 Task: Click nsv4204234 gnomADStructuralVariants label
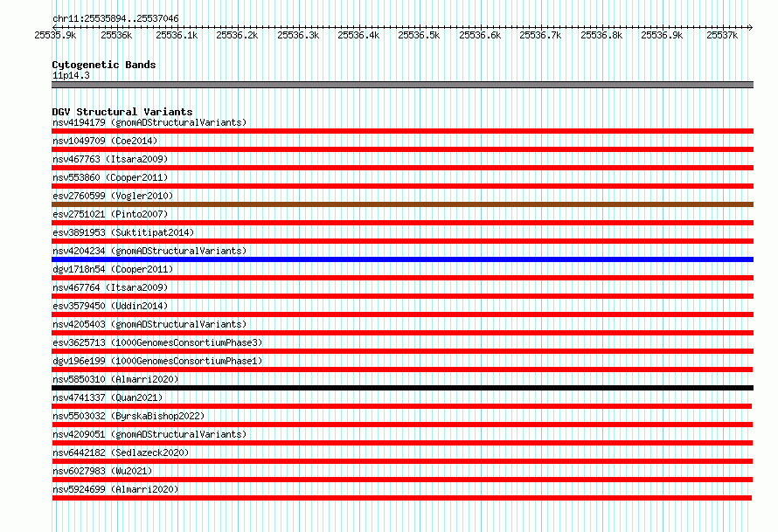tap(149, 251)
